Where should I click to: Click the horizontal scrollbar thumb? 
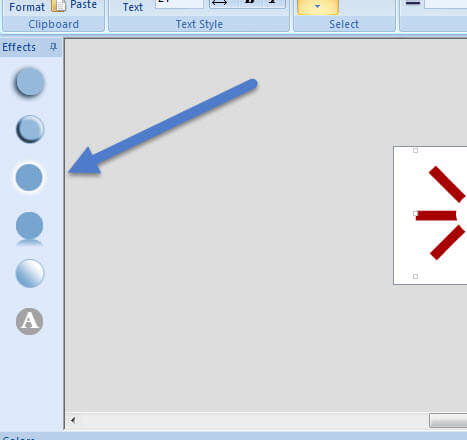(x=448, y=421)
